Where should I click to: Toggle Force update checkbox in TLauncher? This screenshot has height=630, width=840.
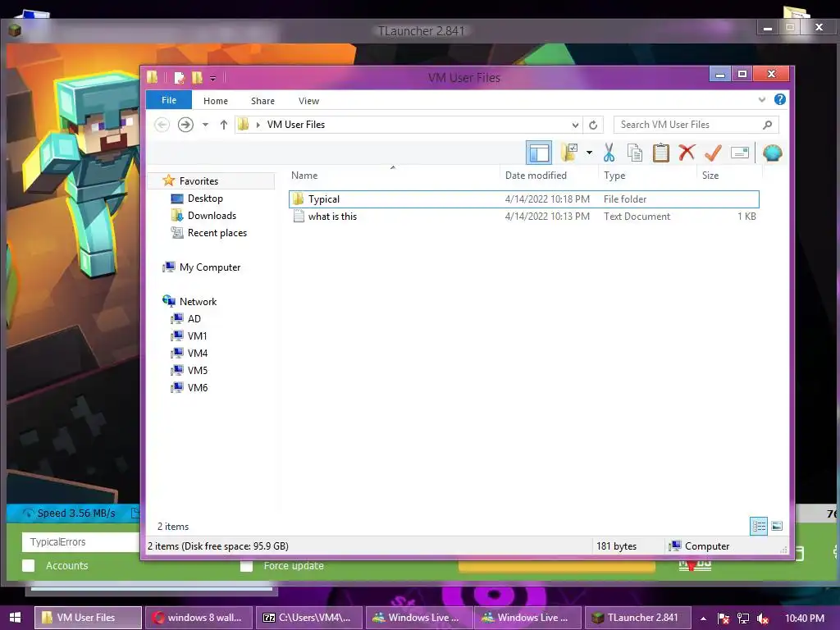[x=246, y=566]
